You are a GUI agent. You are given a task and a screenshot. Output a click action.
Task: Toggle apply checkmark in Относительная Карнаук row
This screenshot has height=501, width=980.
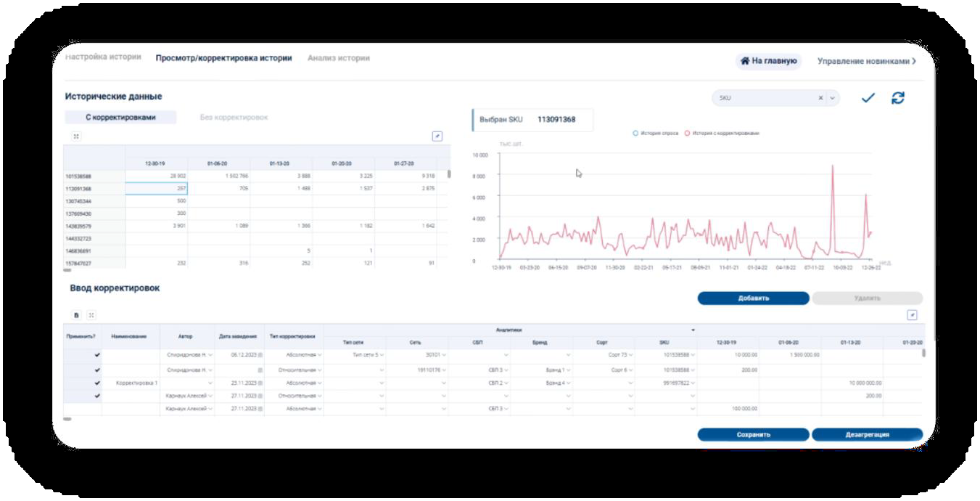click(x=97, y=396)
